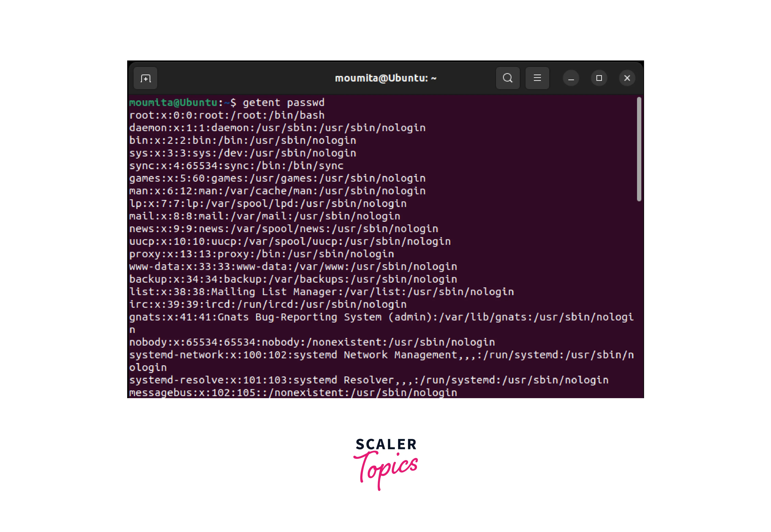
Task: Click the window title moumita@Ubuntu: ~
Action: 385,78
